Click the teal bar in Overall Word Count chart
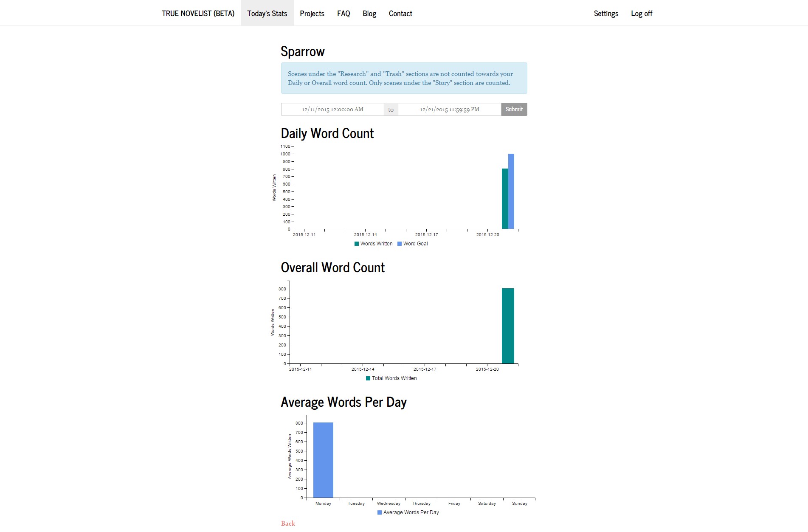The height and width of the screenshot is (532, 808). point(508,326)
